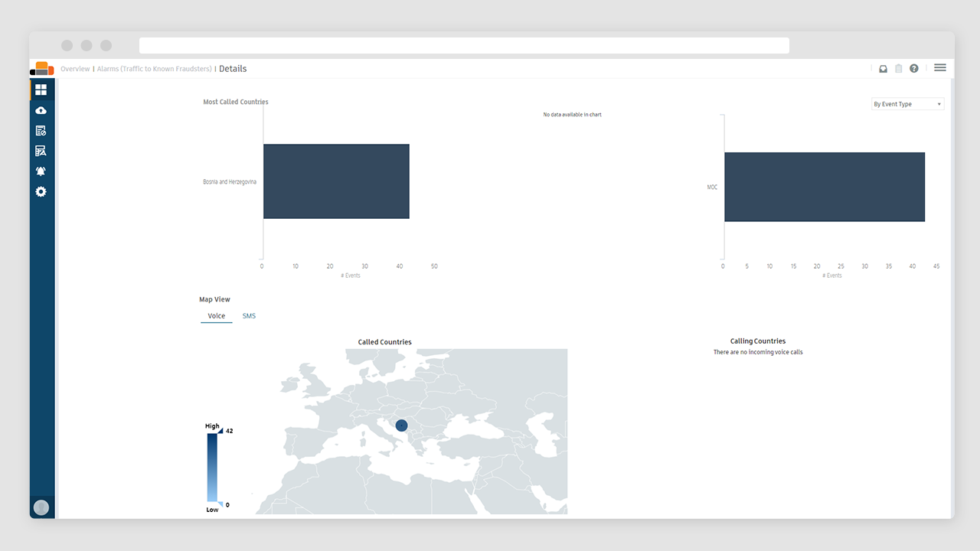The image size is (980, 551).
Task: Open the settings gear icon in sidebar
Action: tap(41, 191)
